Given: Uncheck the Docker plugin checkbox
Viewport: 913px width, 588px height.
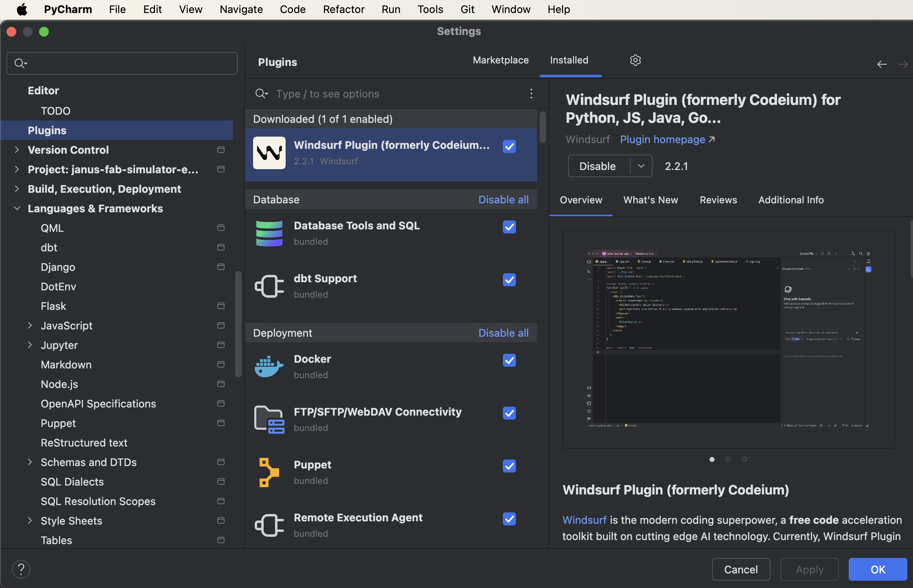Looking at the screenshot, I should pyautogui.click(x=509, y=360).
